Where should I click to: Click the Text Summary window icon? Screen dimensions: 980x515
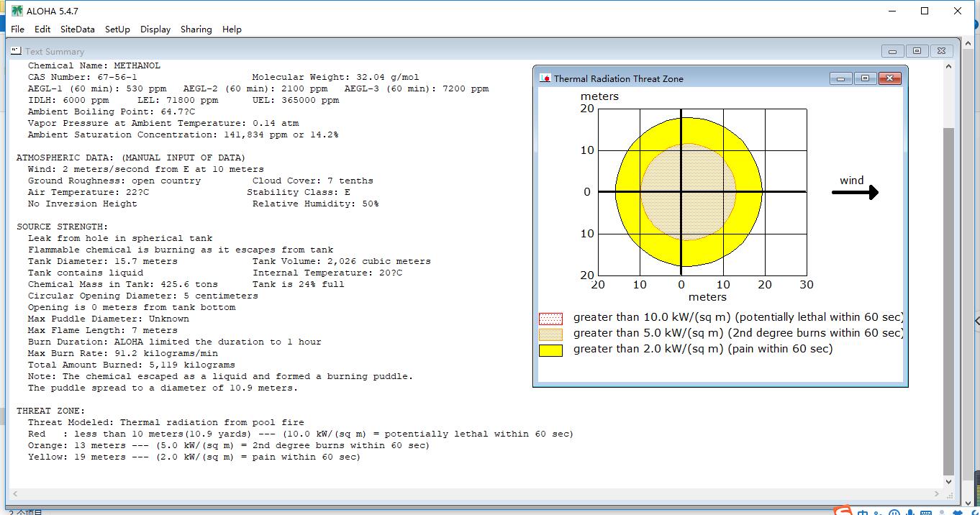[16, 51]
